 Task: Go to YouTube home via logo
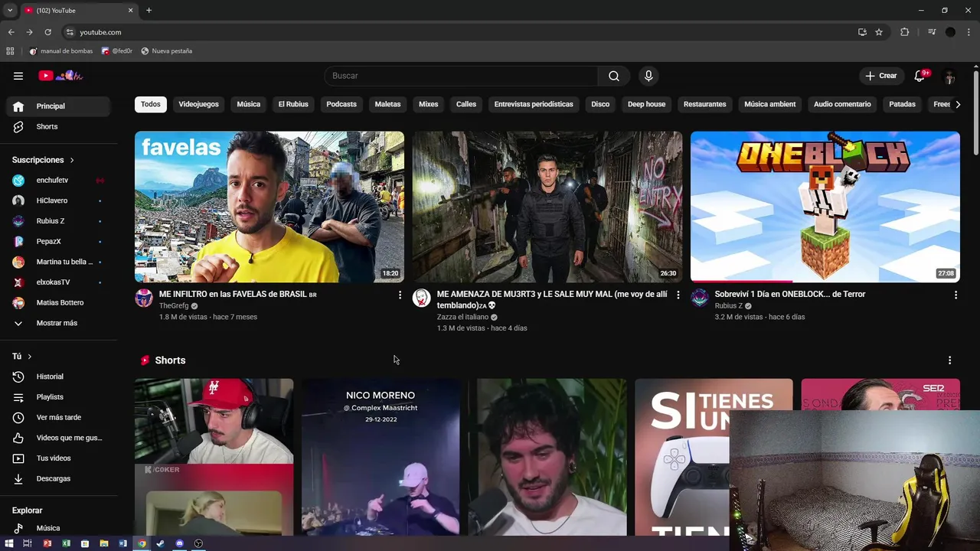pyautogui.click(x=60, y=76)
